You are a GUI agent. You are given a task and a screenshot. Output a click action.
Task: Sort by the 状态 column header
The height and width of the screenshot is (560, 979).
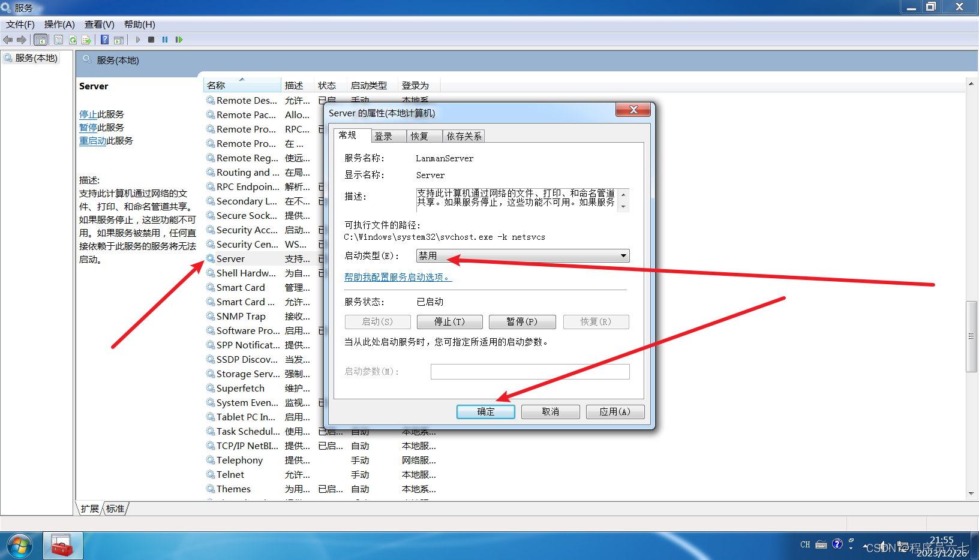coord(331,85)
